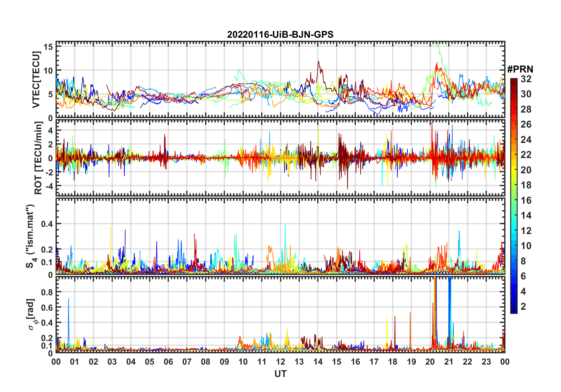Click the VTEC[TECU] y-axis label
The height and width of the screenshot is (392, 561).
point(36,80)
